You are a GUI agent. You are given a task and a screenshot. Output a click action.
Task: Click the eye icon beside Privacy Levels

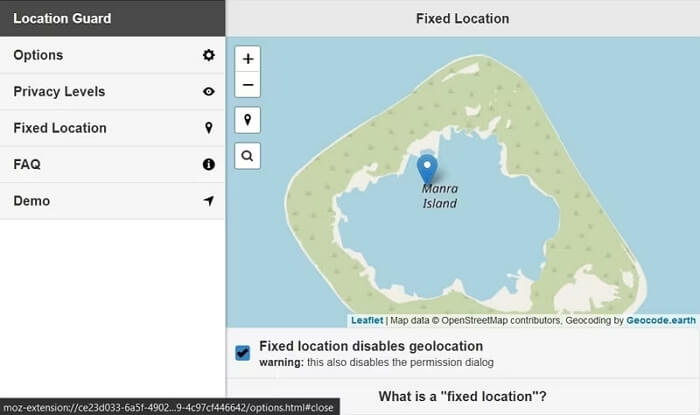click(208, 91)
